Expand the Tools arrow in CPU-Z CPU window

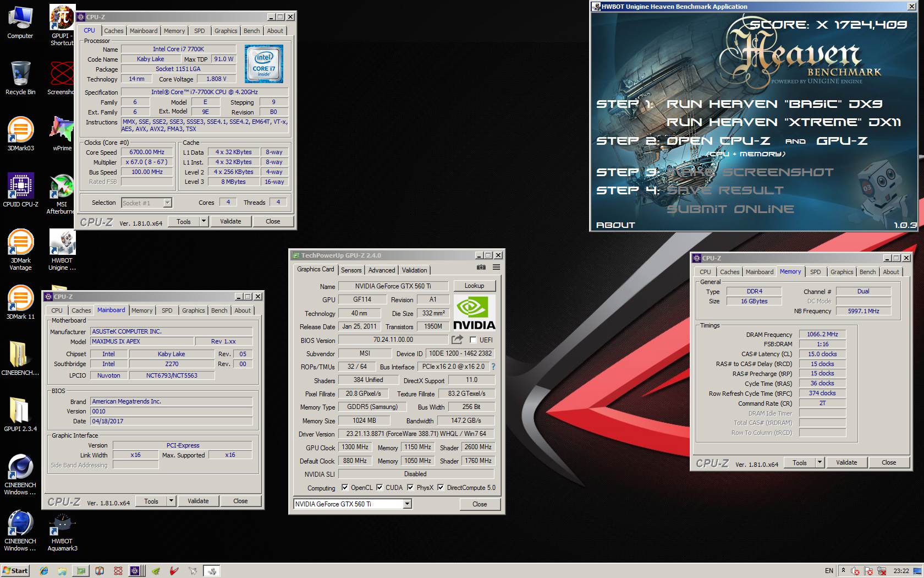(204, 221)
